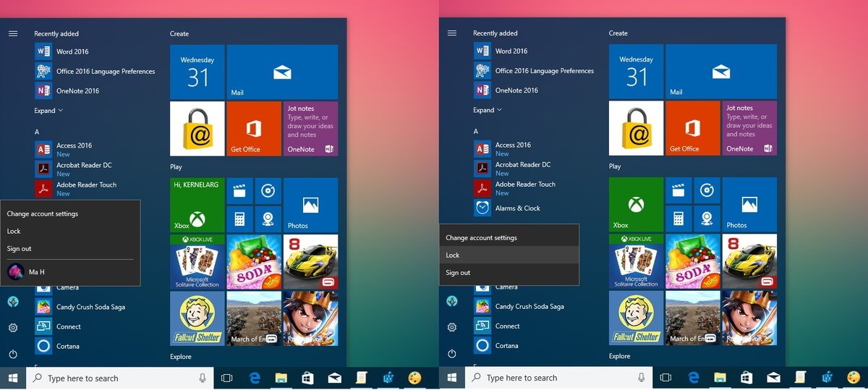Image resolution: width=868 pixels, height=390 pixels.
Task: Launch Adobe Reader Touch in left screenshot
Action: coord(77,189)
